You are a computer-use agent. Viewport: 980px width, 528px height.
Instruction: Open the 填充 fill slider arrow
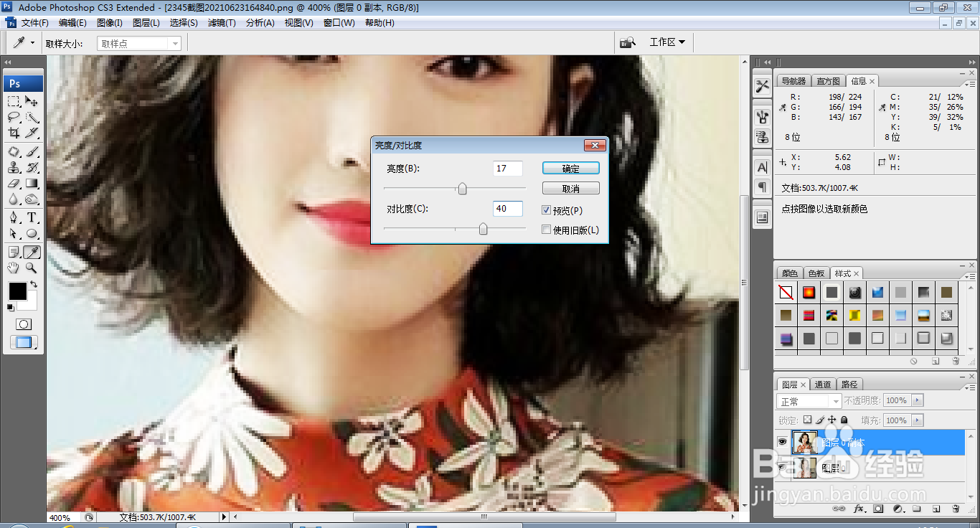pyautogui.click(x=918, y=420)
